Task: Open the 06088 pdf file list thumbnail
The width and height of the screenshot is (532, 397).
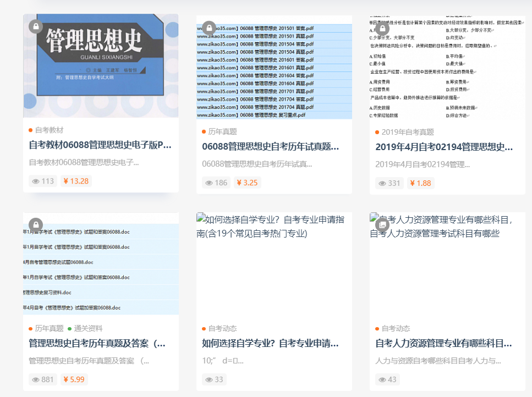Action: (274, 68)
